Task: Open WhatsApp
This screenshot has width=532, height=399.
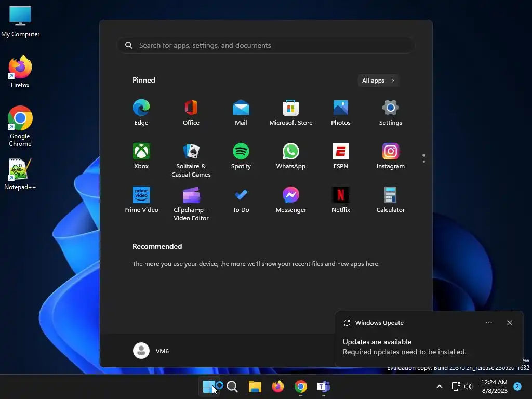Action: pyautogui.click(x=291, y=156)
